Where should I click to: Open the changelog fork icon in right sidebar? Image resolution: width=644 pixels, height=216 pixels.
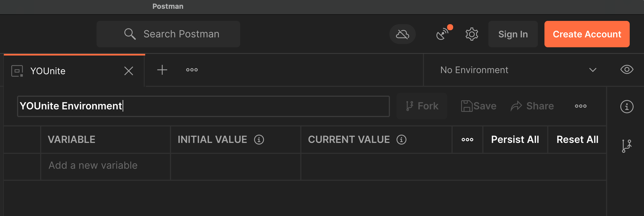coord(626,146)
